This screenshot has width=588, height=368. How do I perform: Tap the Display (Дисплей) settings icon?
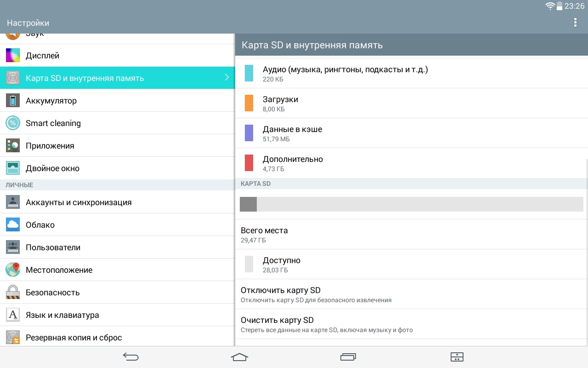point(13,56)
